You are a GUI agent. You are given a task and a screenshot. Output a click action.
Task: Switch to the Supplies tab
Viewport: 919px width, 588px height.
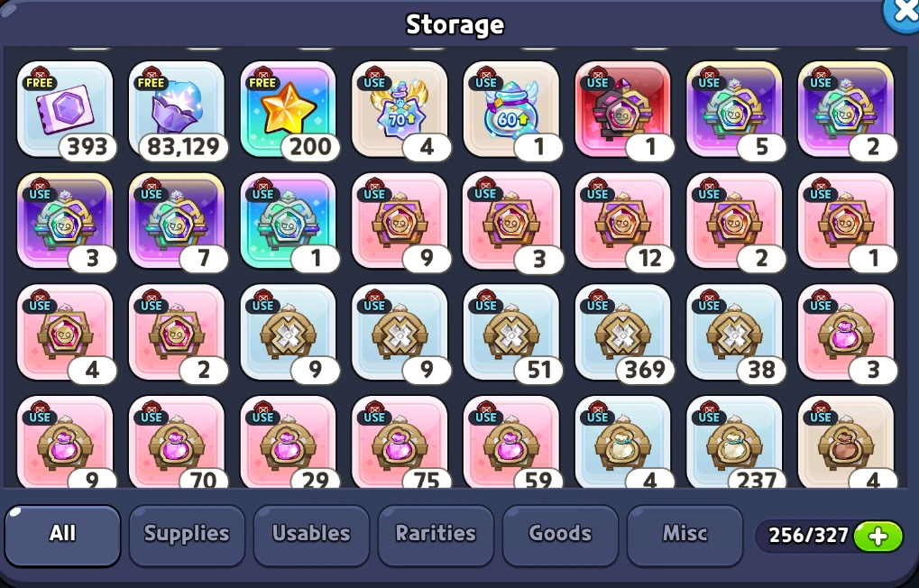click(x=187, y=535)
